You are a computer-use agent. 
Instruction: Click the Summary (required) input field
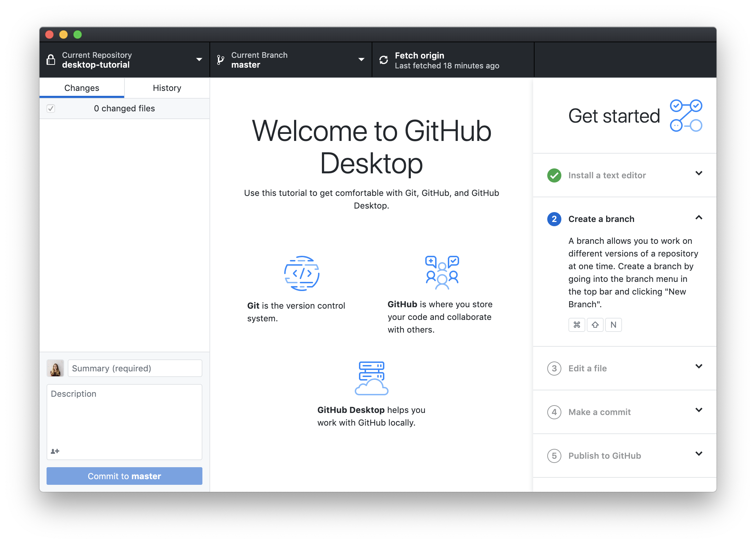pyautogui.click(x=135, y=368)
